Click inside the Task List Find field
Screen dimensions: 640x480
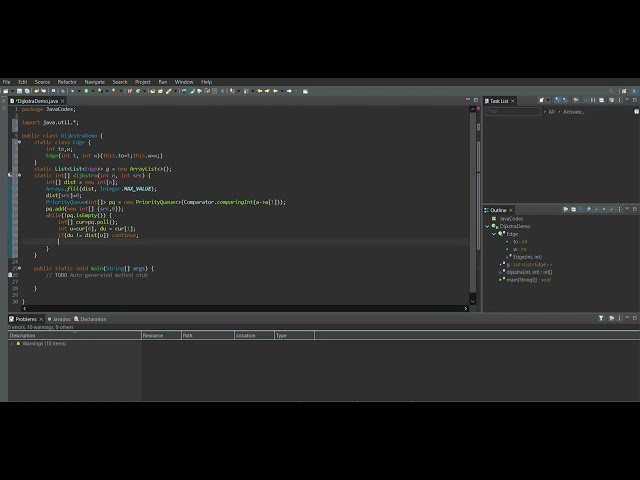click(x=513, y=111)
